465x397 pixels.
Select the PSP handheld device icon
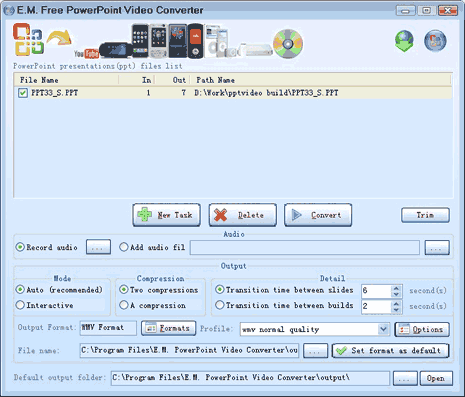coord(116,50)
